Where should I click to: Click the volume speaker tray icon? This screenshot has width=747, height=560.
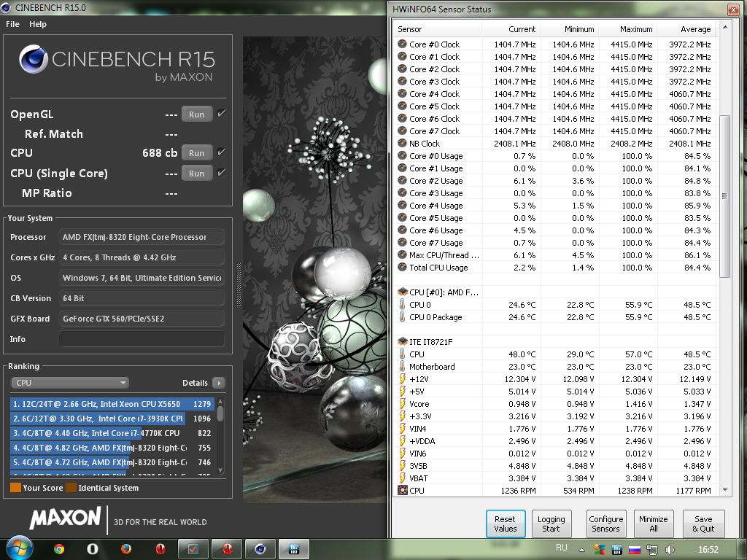pos(670,550)
